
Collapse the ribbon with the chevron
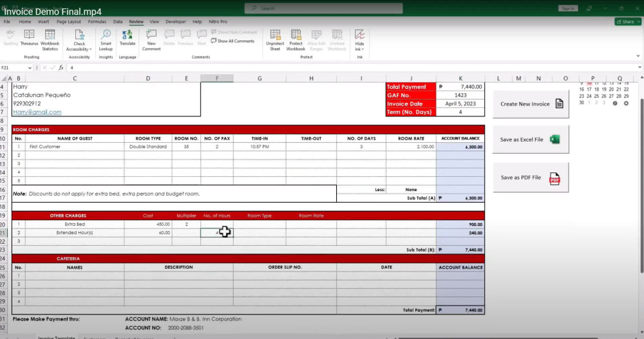638,56
